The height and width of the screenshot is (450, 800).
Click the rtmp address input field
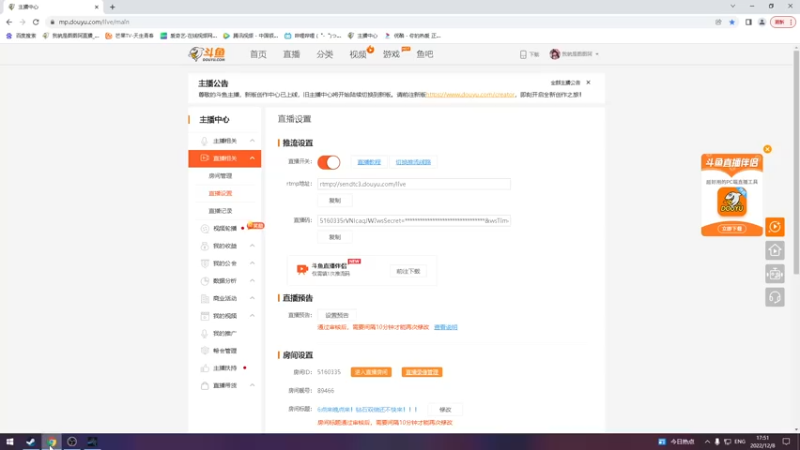tap(414, 184)
